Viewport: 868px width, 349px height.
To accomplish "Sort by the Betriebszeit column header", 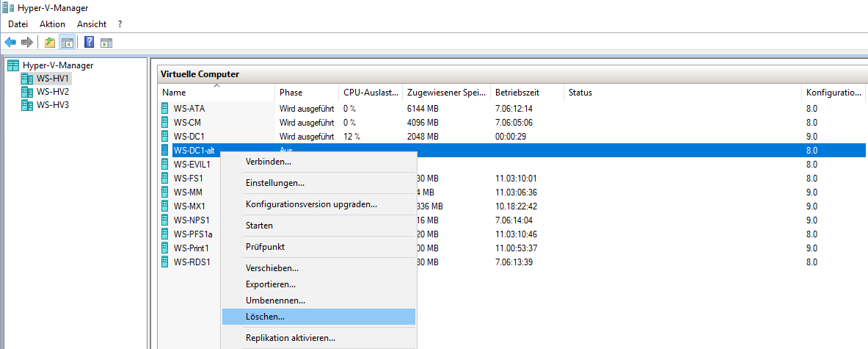I will coord(527,93).
